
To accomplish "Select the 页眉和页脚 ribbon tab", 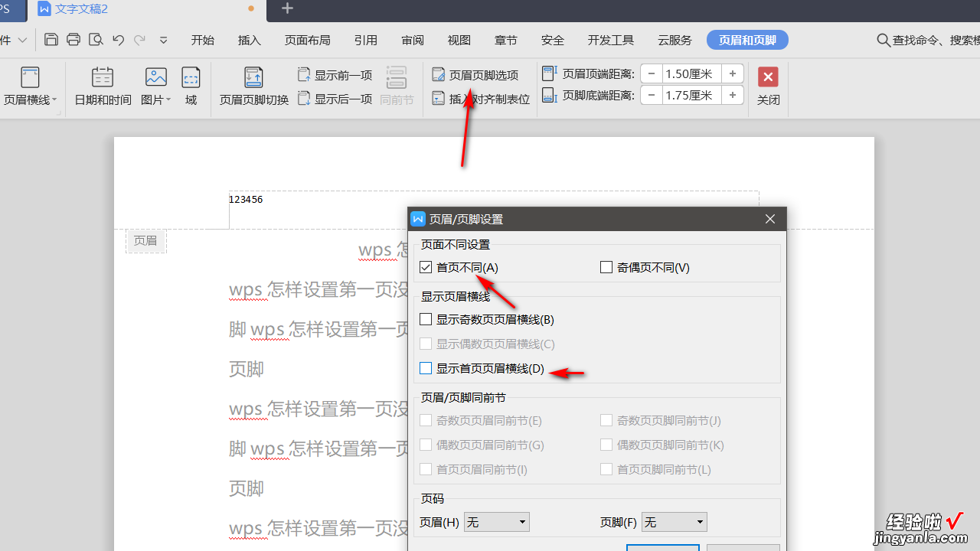I will [747, 40].
